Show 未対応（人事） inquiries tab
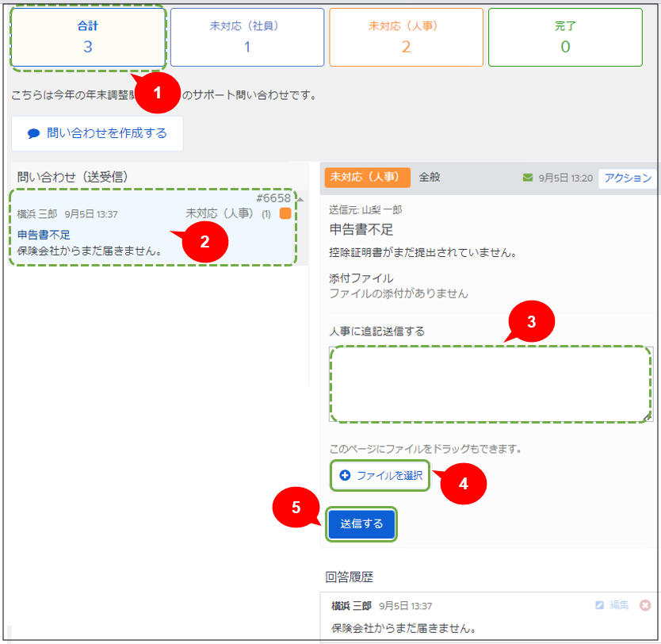The height and width of the screenshot is (644, 661). [x=406, y=37]
